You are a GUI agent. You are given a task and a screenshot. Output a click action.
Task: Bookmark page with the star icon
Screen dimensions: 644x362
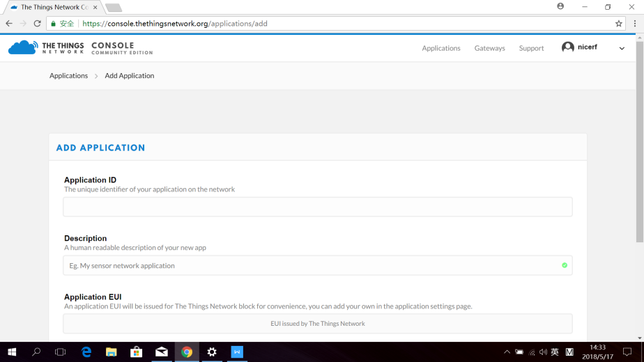618,24
